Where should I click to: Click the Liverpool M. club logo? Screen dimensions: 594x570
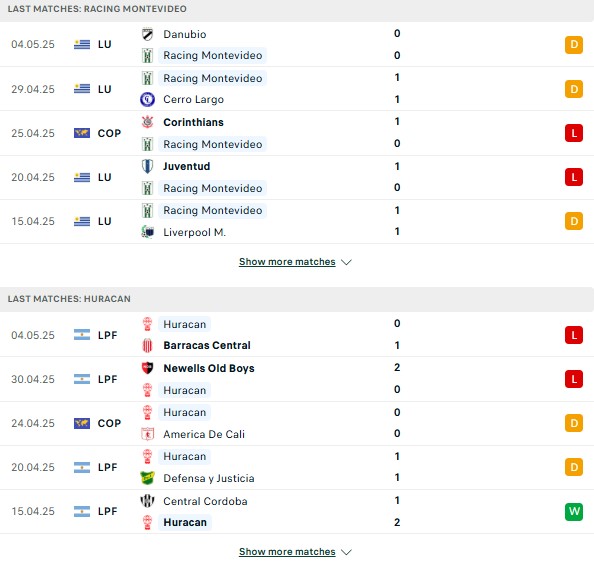click(x=147, y=232)
